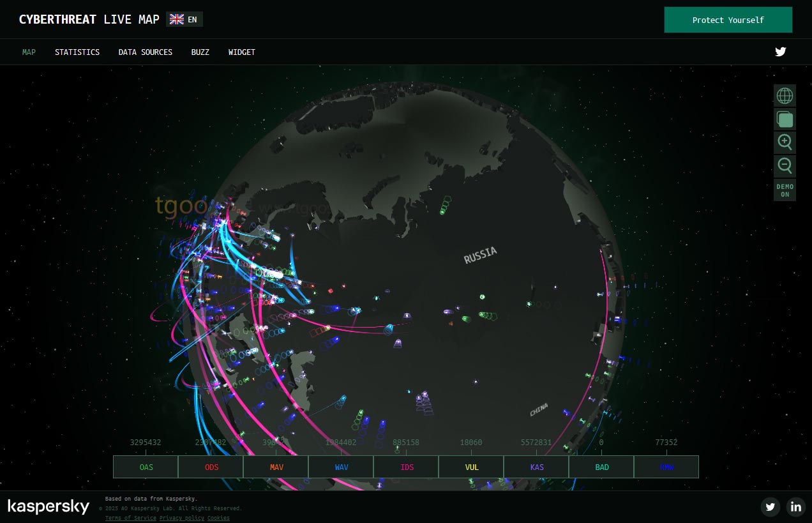Click the footer Twitter circle icon

pos(771,507)
